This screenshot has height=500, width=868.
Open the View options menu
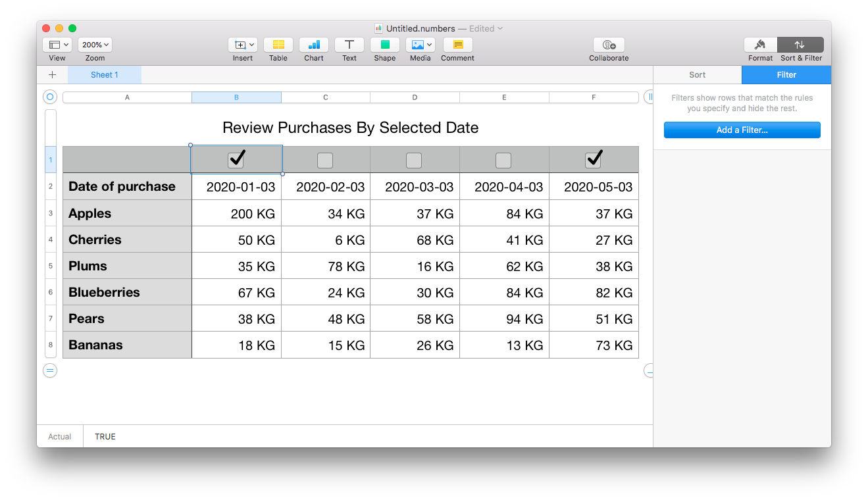click(57, 45)
